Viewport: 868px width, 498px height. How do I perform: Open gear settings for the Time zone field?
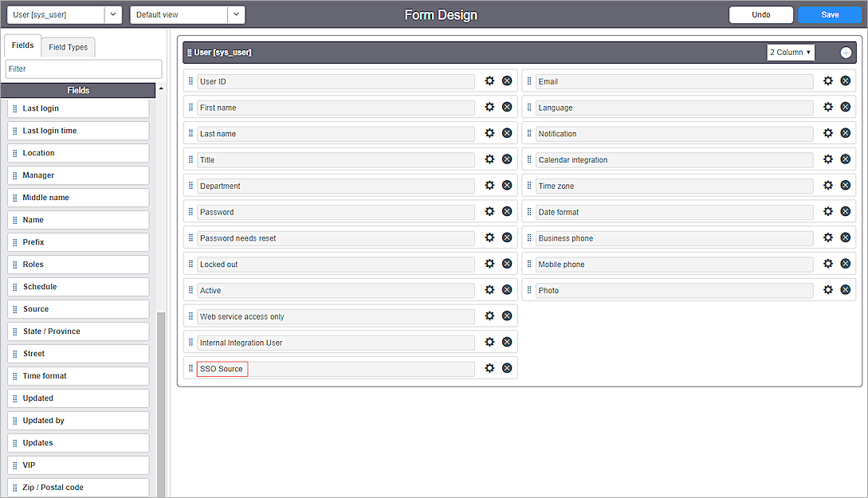coord(827,185)
